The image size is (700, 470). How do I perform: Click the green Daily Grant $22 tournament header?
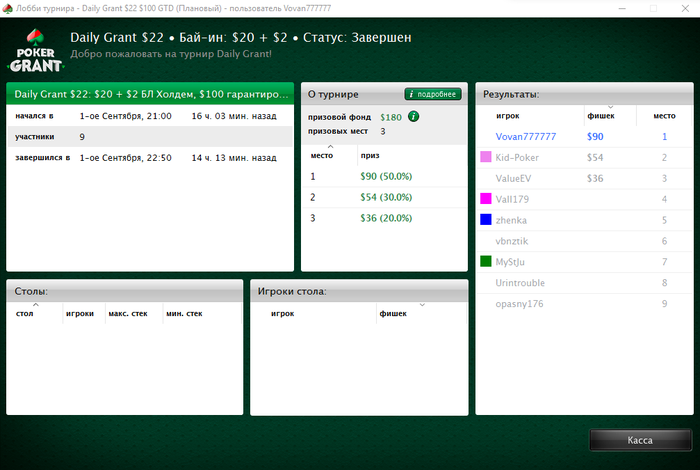point(150,94)
